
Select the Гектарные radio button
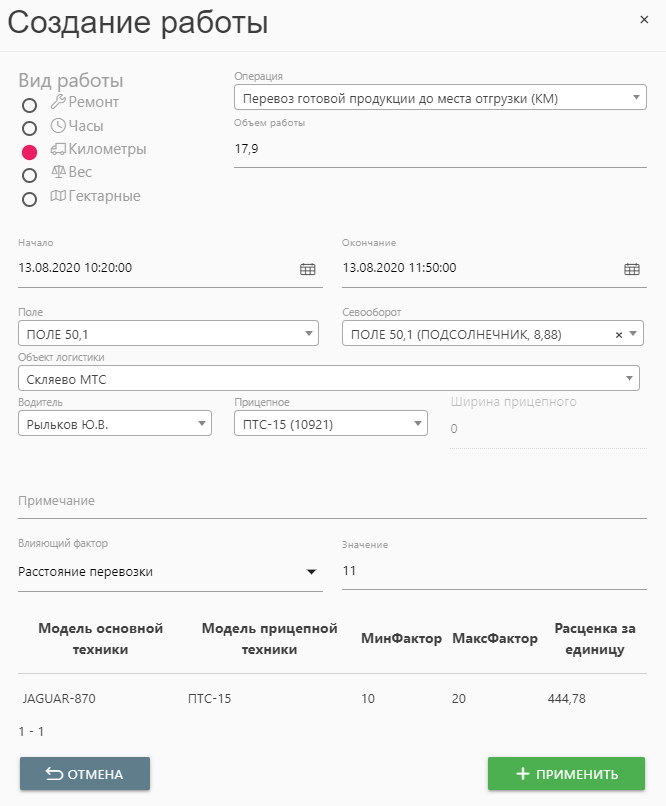tap(29, 199)
